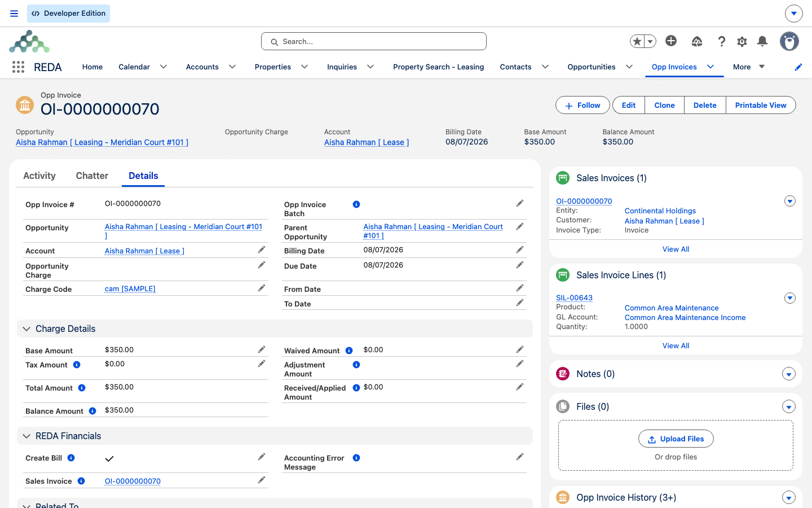812x508 pixels.
Task: Open the Developer Edition banner dropdown circle
Action: (793, 14)
